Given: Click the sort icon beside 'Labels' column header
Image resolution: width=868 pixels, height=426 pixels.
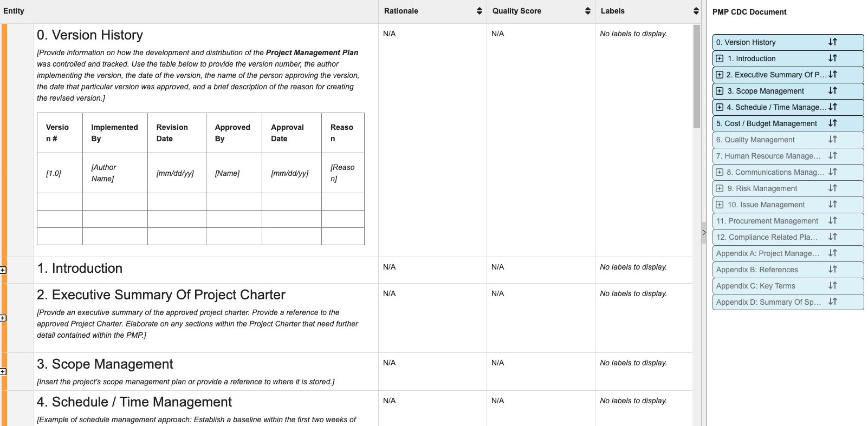Looking at the screenshot, I should [x=696, y=10].
